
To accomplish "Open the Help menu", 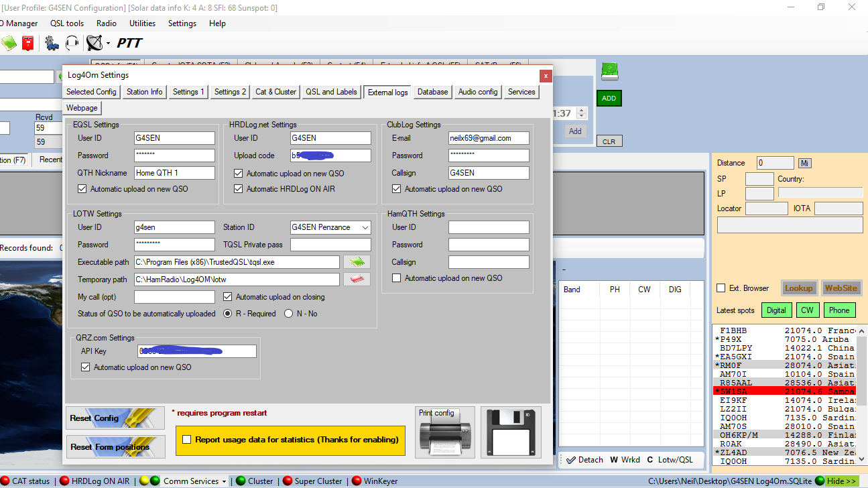I will tap(217, 23).
